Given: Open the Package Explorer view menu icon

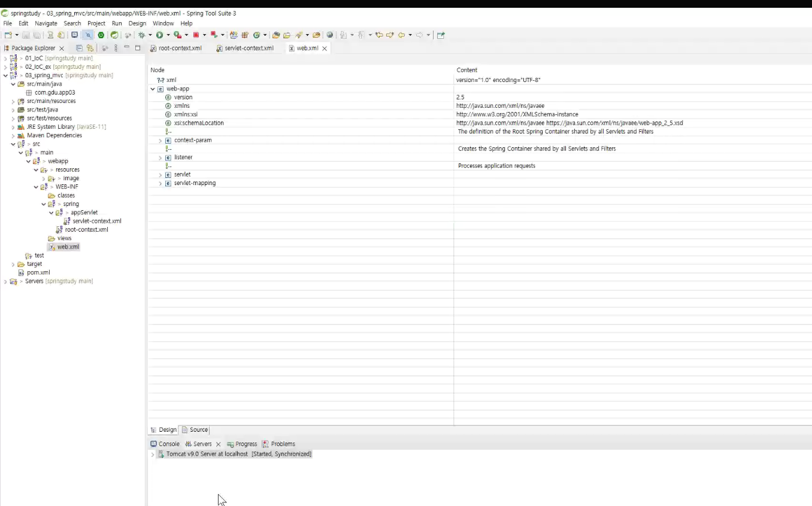Looking at the screenshot, I should [116, 48].
